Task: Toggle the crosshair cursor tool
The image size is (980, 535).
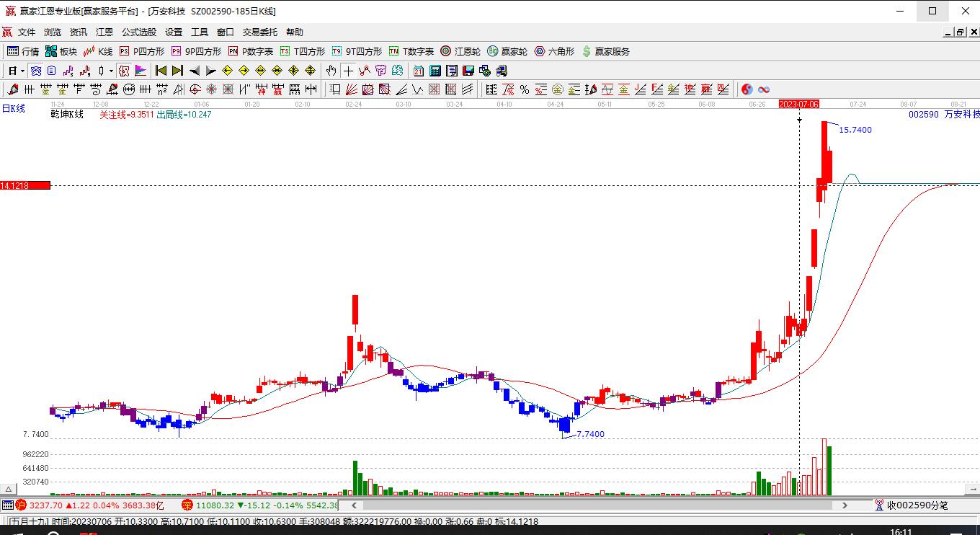Action: [348, 71]
